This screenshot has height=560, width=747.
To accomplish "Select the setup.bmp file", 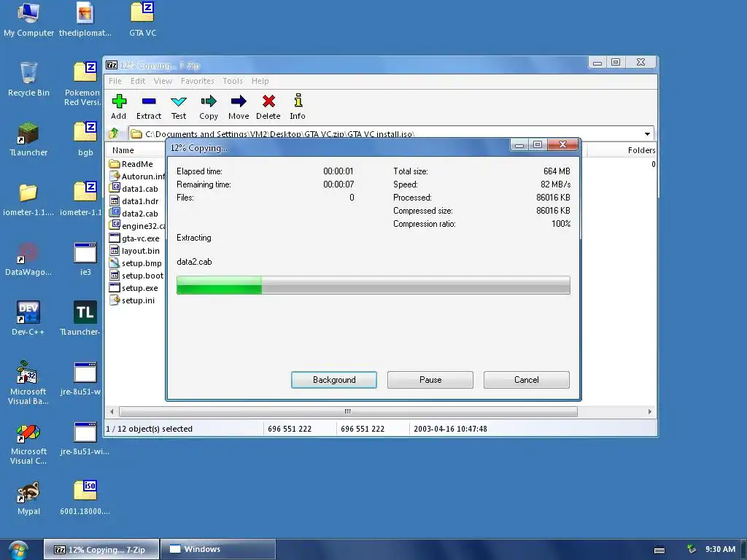I will pos(135,262).
